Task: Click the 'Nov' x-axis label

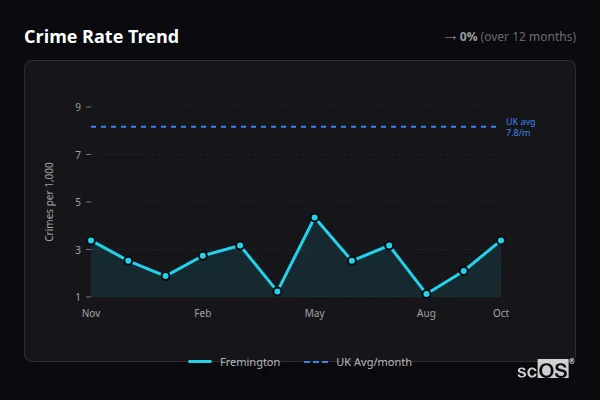Action: click(91, 313)
